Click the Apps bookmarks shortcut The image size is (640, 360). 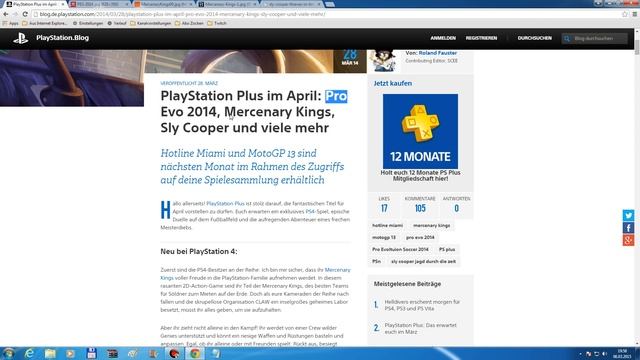tap(11, 23)
